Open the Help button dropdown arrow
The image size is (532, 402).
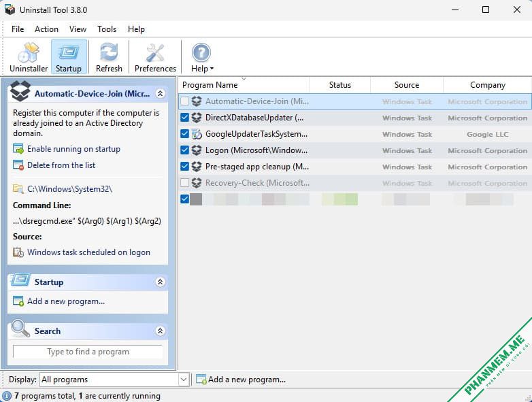(212, 69)
